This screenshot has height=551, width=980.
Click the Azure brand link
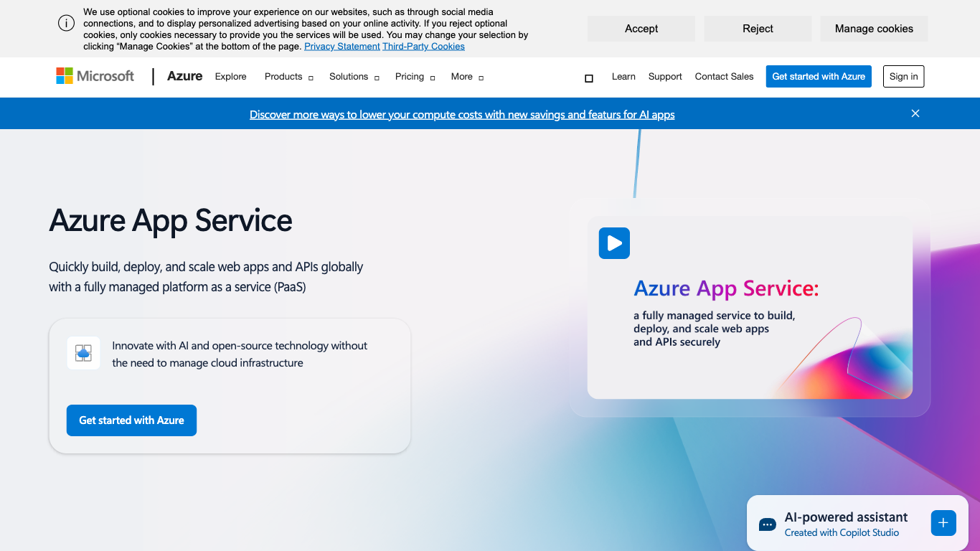coord(184,76)
